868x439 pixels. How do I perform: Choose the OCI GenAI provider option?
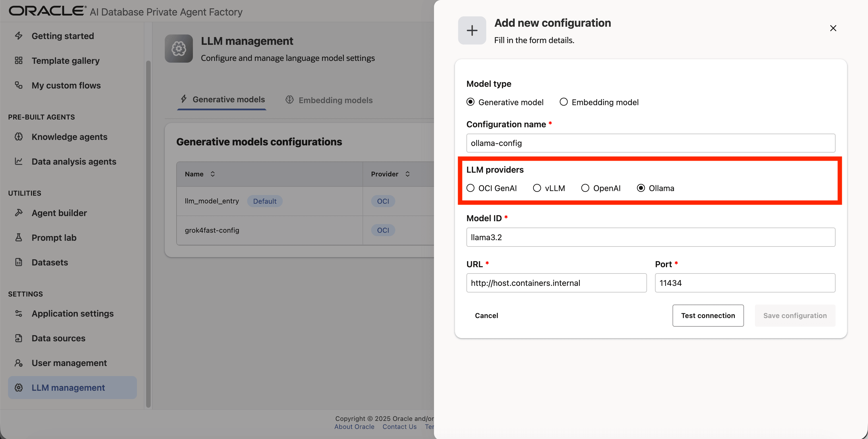click(x=470, y=188)
